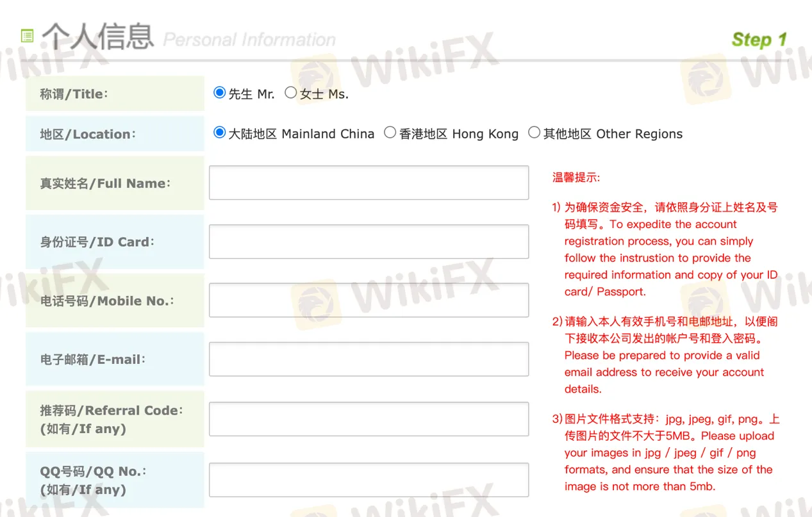Viewport: 812px width, 517px height.
Task: Click the 电话号码/Mobile No. label
Action: tap(107, 301)
